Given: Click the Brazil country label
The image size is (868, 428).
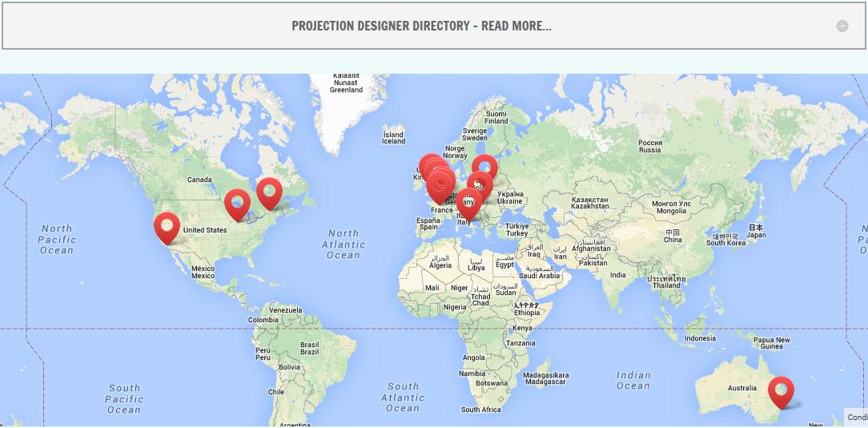Looking at the screenshot, I should click(x=309, y=348).
